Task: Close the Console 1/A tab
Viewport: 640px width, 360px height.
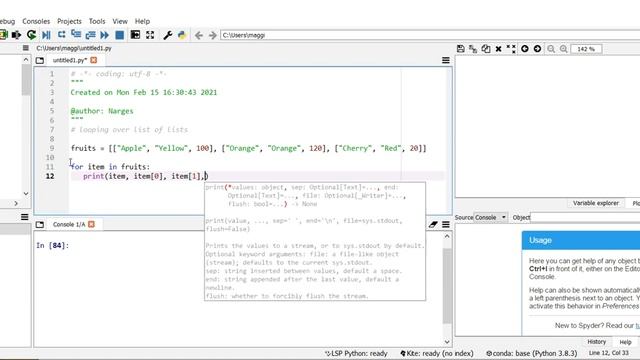Action: click(91, 224)
